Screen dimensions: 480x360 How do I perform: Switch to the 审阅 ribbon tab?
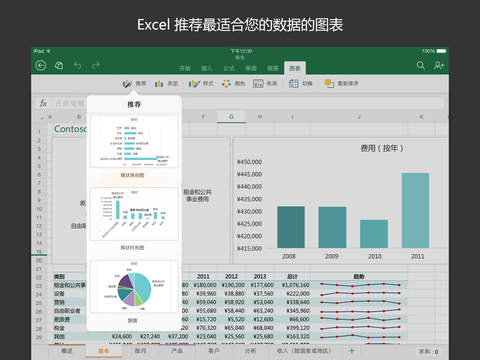[251, 68]
